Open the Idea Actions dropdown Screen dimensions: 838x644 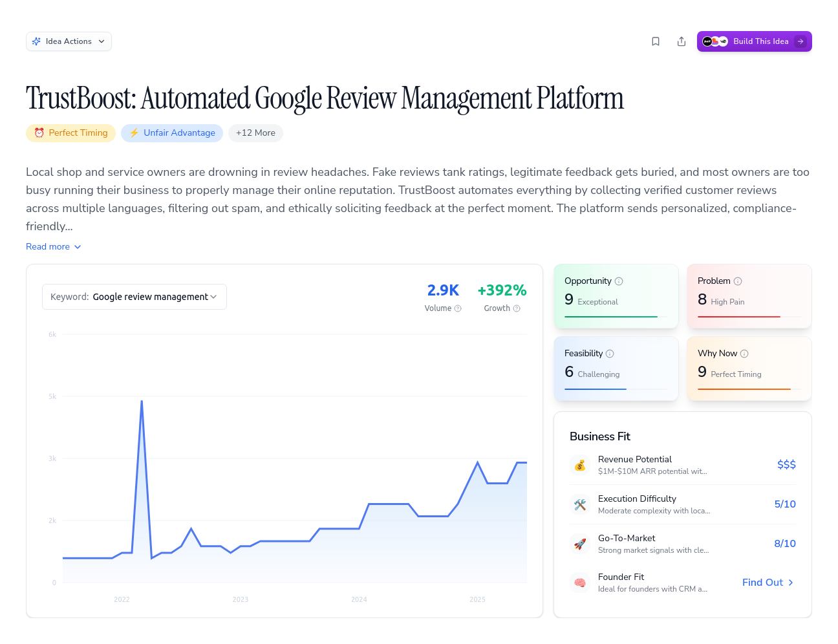coord(69,41)
